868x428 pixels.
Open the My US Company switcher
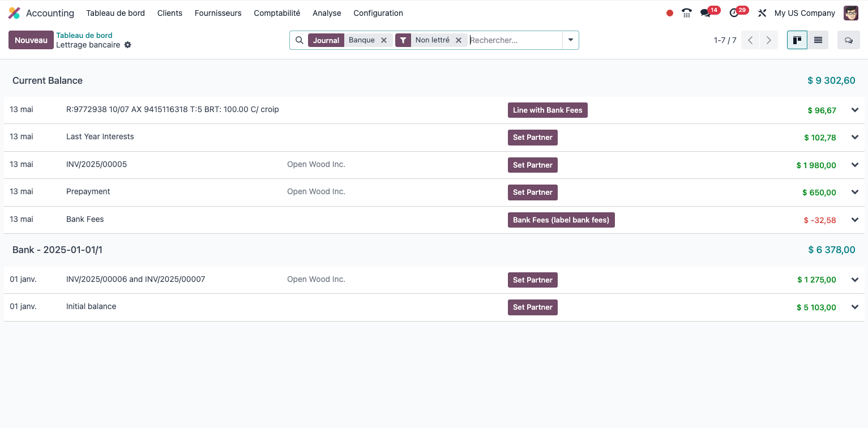click(805, 13)
